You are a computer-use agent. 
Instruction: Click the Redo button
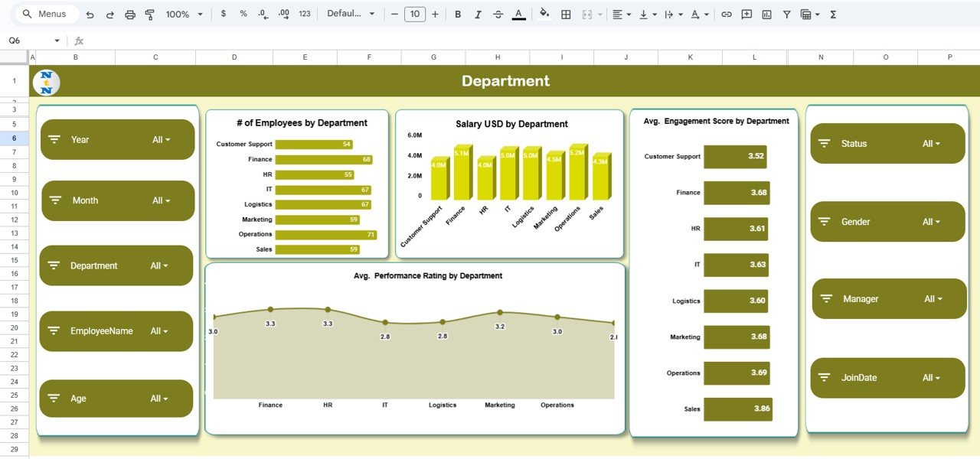(x=109, y=14)
